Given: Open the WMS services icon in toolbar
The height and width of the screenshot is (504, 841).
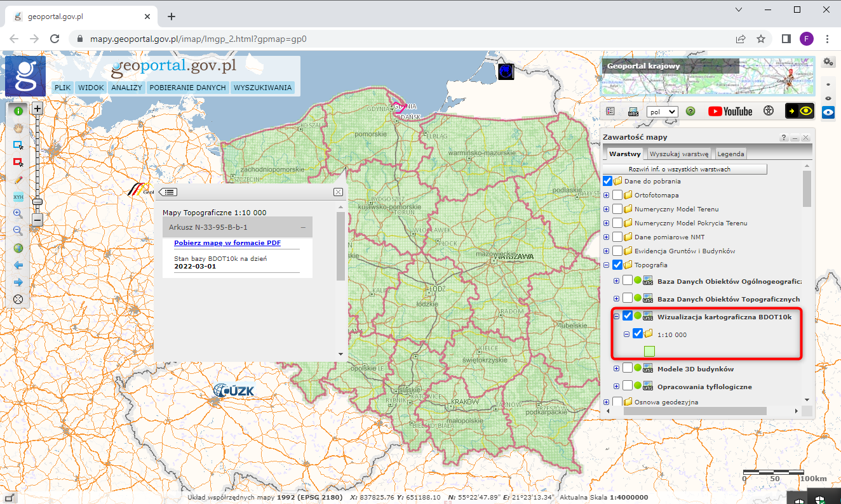Looking at the screenshot, I should 633,111.
